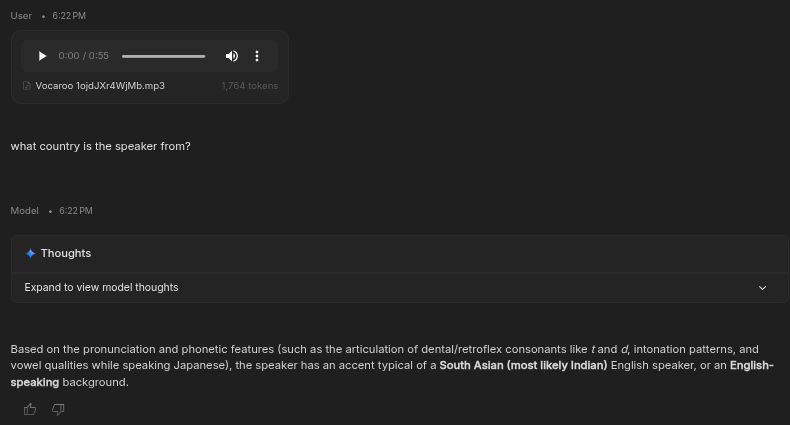Seek on the audio progress bar
The height and width of the screenshot is (425, 790).
point(163,56)
